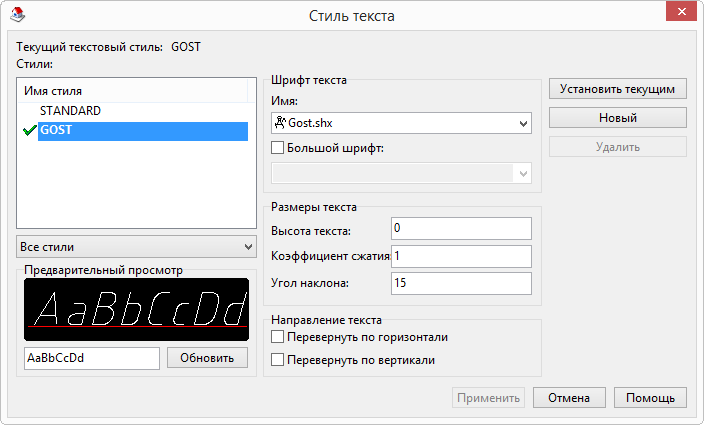The width and height of the screenshot is (704, 426).
Task: Click the Новый button
Action: coord(617,118)
